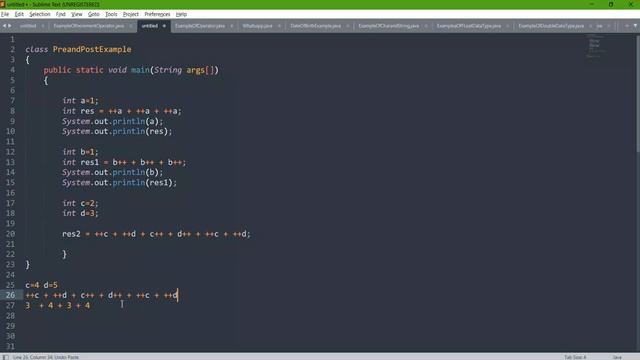Click the vertical scrollbar thumb
The image size is (640, 360).
pos(638,94)
